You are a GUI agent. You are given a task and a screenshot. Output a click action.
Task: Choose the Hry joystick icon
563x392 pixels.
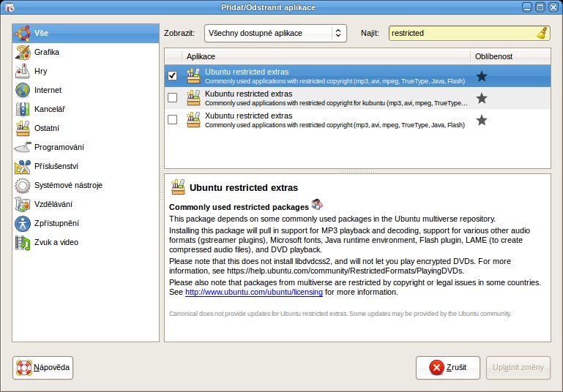23,72
